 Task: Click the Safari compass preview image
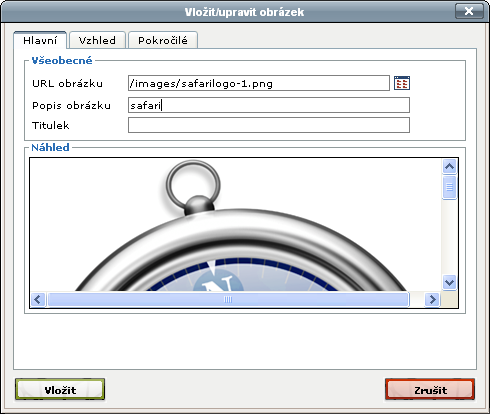click(235, 225)
